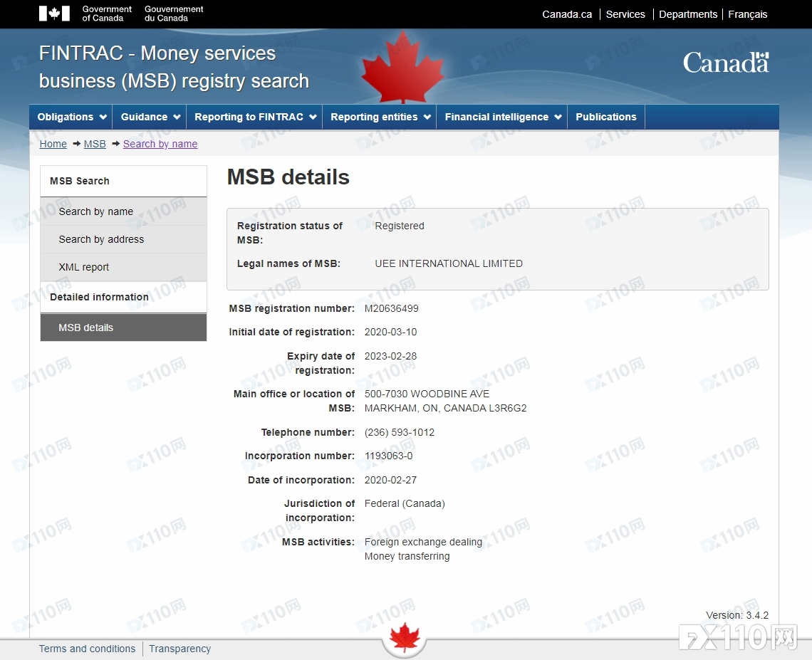The image size is (812, 660).
Task: Click initial registration date 2020-03-10
Action: click(x=390, y=332)
